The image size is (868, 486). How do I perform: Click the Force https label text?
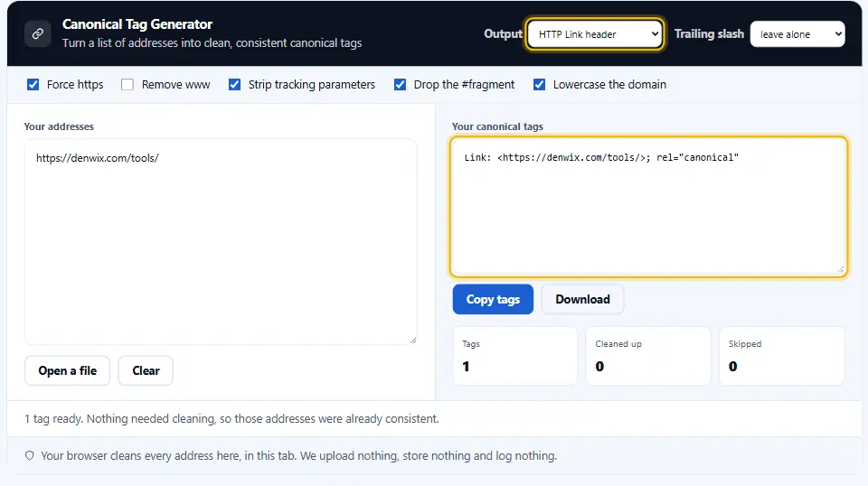[75, 85]
